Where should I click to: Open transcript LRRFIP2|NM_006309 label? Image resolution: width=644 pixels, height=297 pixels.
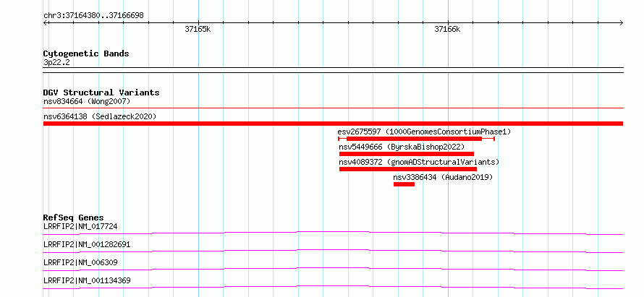pyautogui.click(x=80, y=262)
